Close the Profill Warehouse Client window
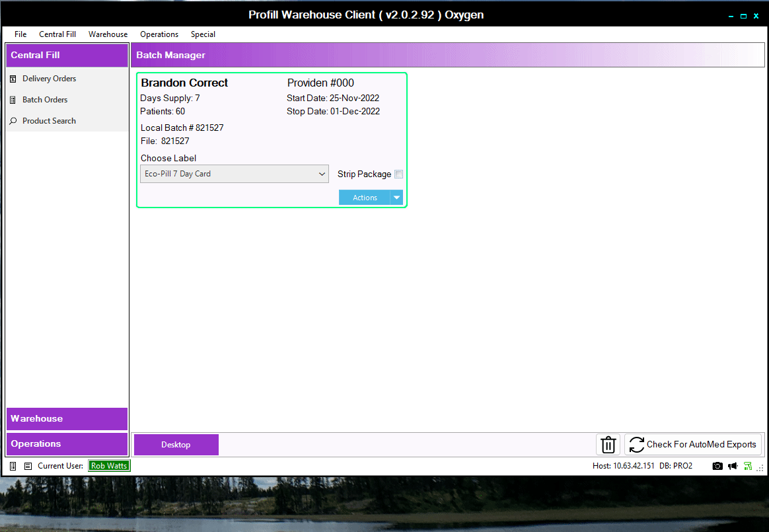The height and width of the screenshot is (532, 769). point(756,17)
